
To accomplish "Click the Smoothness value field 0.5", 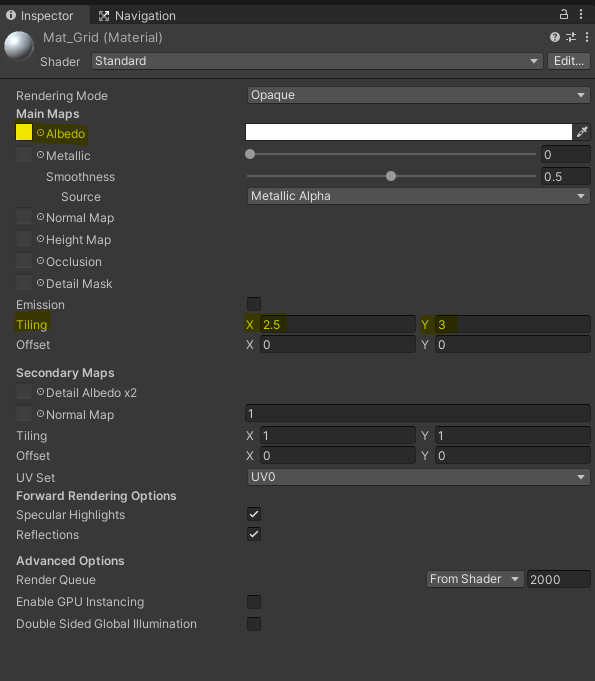I will click(565, 176).
